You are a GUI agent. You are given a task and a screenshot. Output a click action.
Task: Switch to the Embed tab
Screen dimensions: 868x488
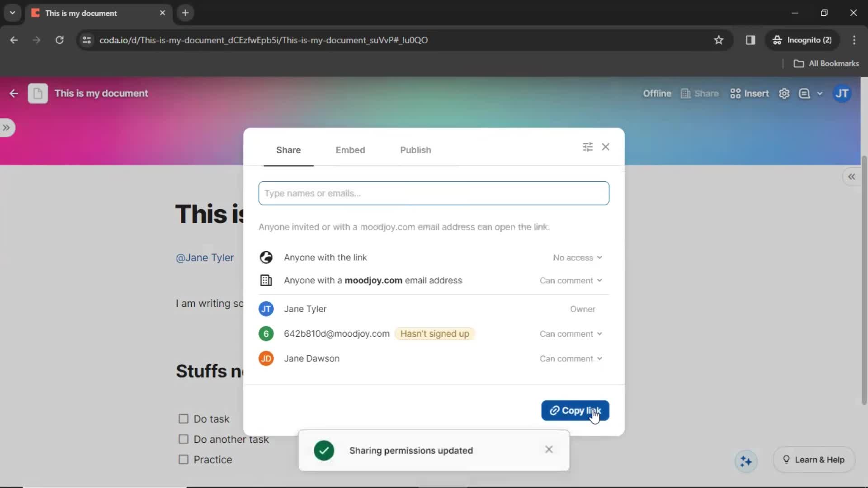click(x=350, y=150)
